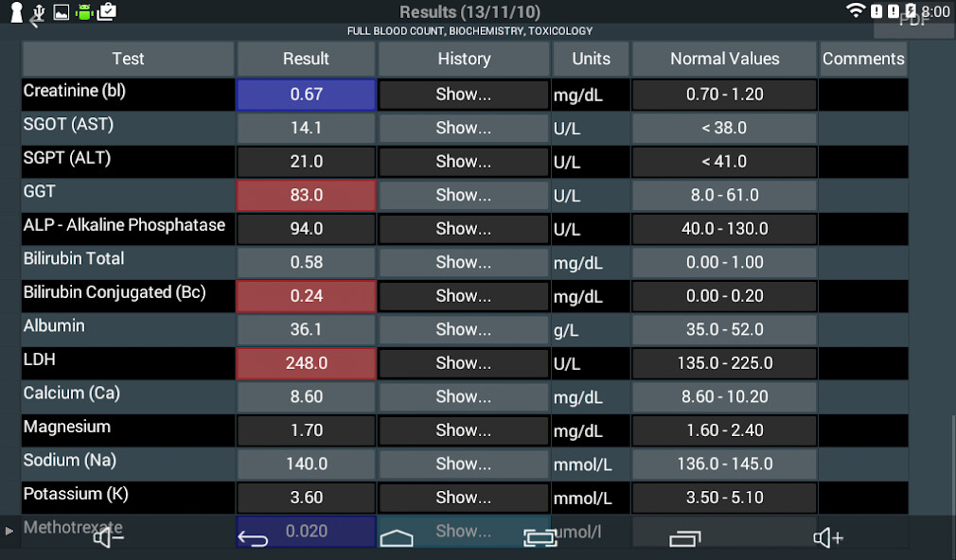Open recent apps via navigation icon

[x=684, y=538]
